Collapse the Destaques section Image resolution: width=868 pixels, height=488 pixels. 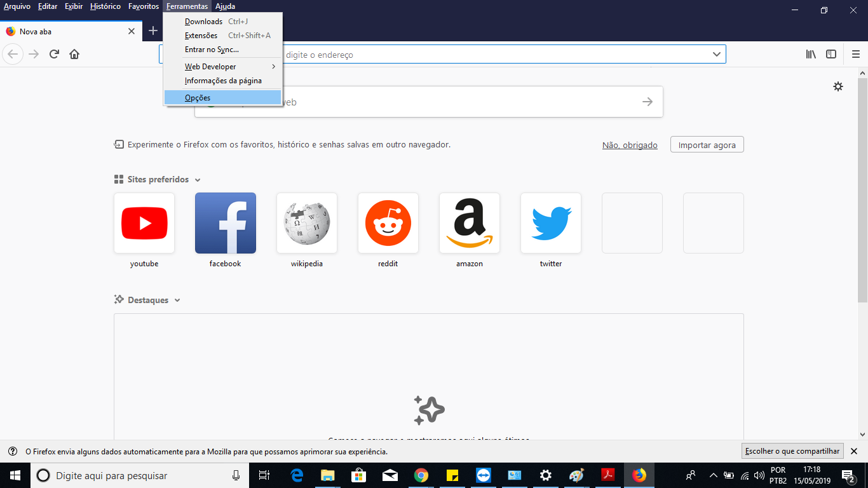tap(177, 301)
